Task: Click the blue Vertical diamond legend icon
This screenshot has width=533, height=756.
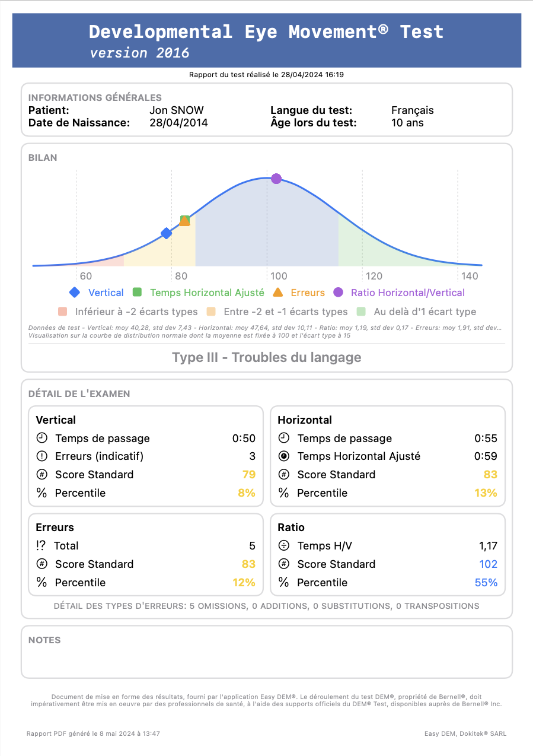Action: point(75,293)
